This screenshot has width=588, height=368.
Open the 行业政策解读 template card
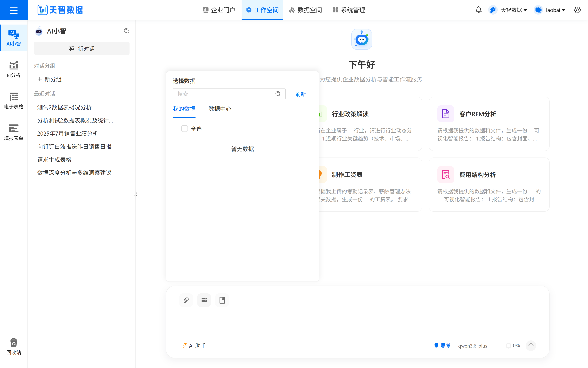371,124
